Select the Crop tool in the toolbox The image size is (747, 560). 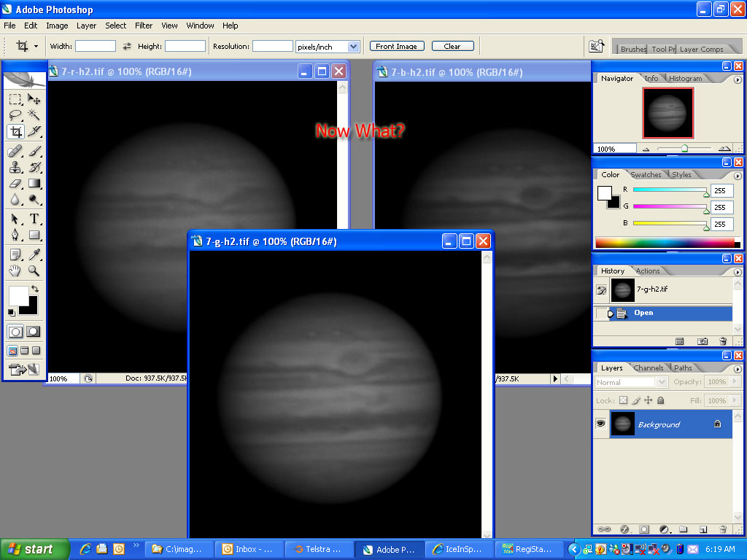[15, 131]
